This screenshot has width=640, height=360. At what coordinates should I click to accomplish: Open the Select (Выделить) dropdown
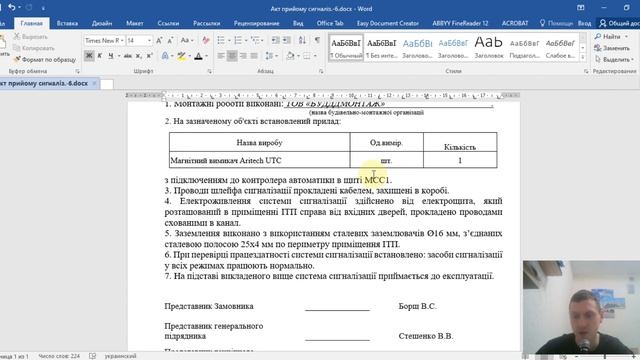pos(614,60)
